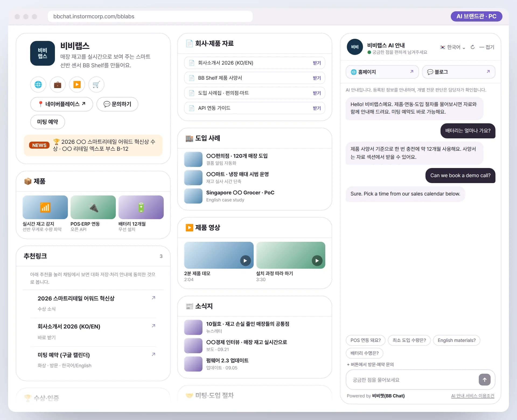Open the 네이버플레이스 link button
The height and width of the screenshot is (420, 517).
click(62, 104)
